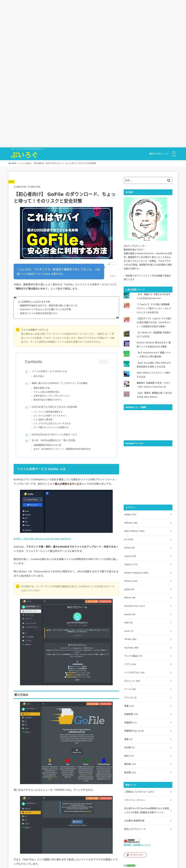Click the ブログ村でフォロー button

(x=135, y=855)
